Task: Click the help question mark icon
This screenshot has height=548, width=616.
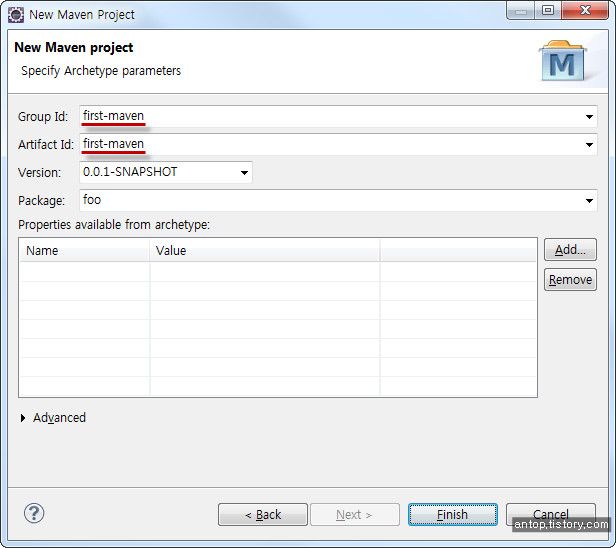Action: pos(34,513)
